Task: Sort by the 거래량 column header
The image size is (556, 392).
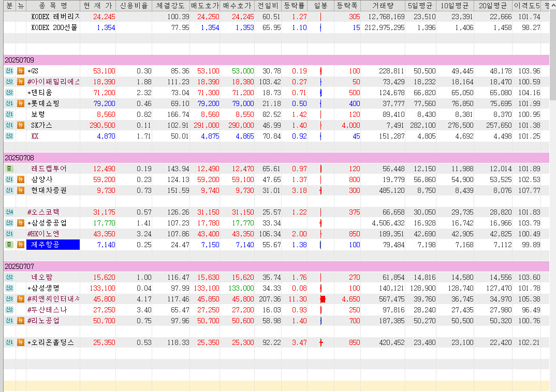Action: pos(383,5)
